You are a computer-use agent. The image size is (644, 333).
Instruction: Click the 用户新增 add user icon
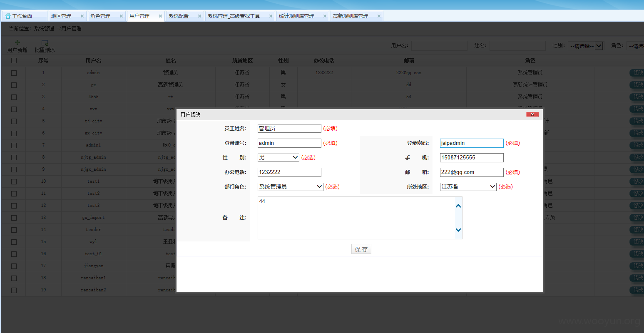[x=17, y=42]
